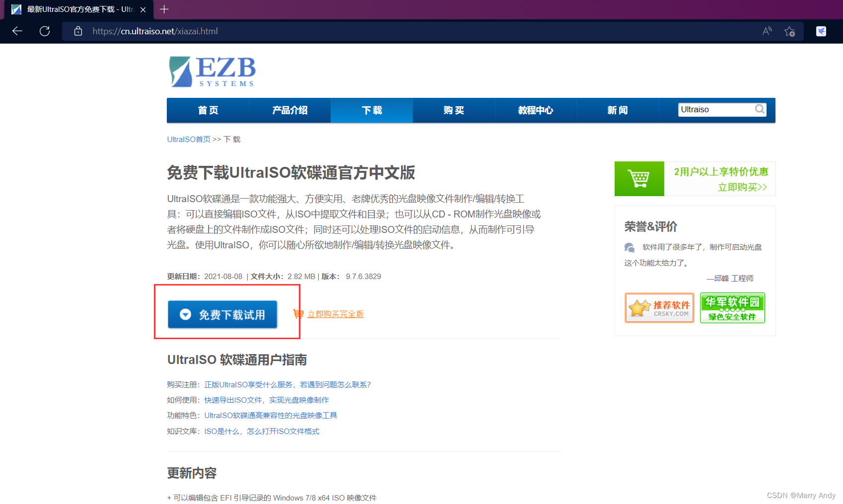
Task: Open Read Aloud with the A^ icon
Action: click(767, 31)
